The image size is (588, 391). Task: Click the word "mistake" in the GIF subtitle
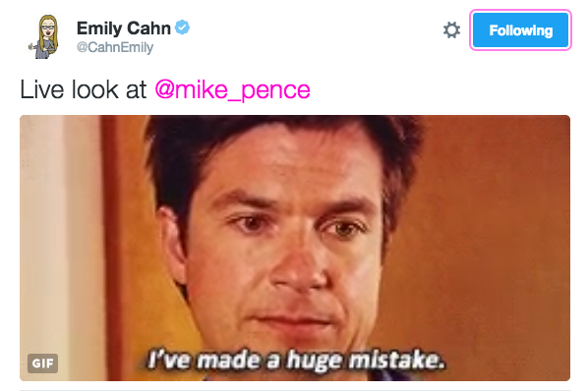395,360
